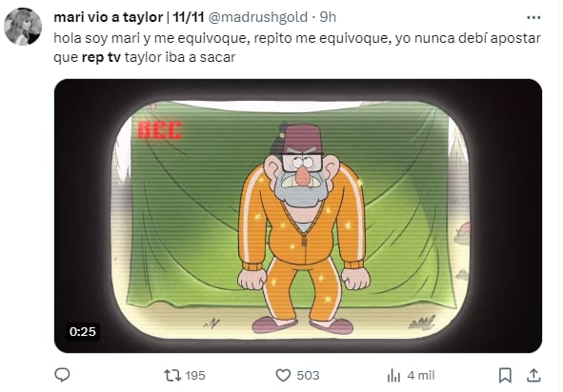Click the tweet text starting 'hola soy mari'
The image size is (563, 392).
(297, 48)
